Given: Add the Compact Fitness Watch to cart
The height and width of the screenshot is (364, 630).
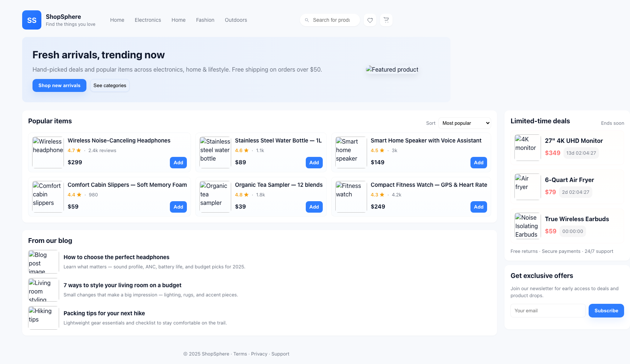Looking at the screenshot, I should pyautogui.click(x=478, y=207).
